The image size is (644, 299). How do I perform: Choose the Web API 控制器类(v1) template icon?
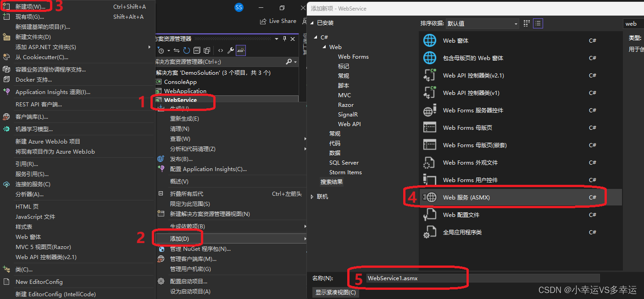[430, 93]
